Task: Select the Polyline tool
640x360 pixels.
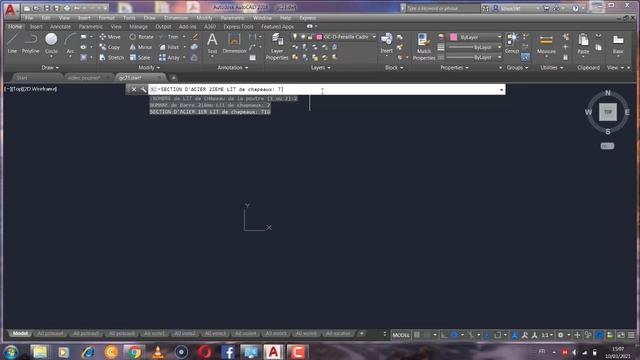Action: [30, 43]
